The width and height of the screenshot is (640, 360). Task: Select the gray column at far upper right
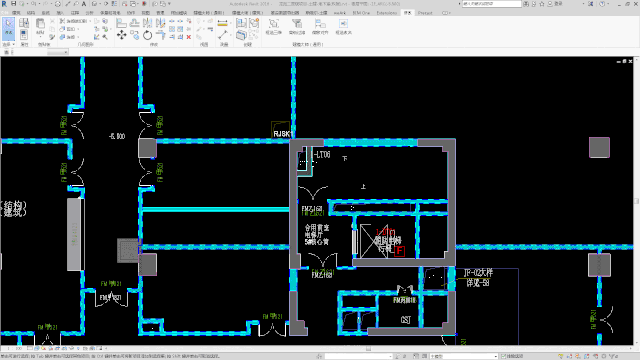(x=599, y=147)
